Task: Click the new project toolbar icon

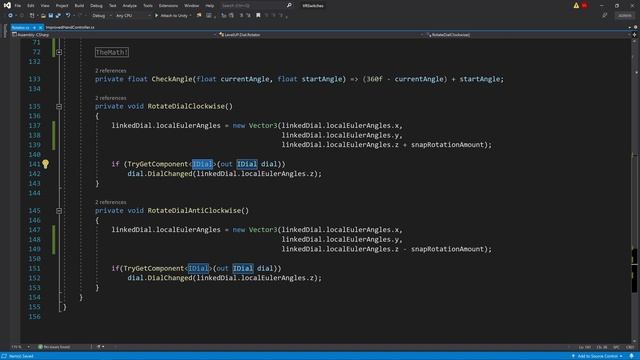Action: point(32,16)
